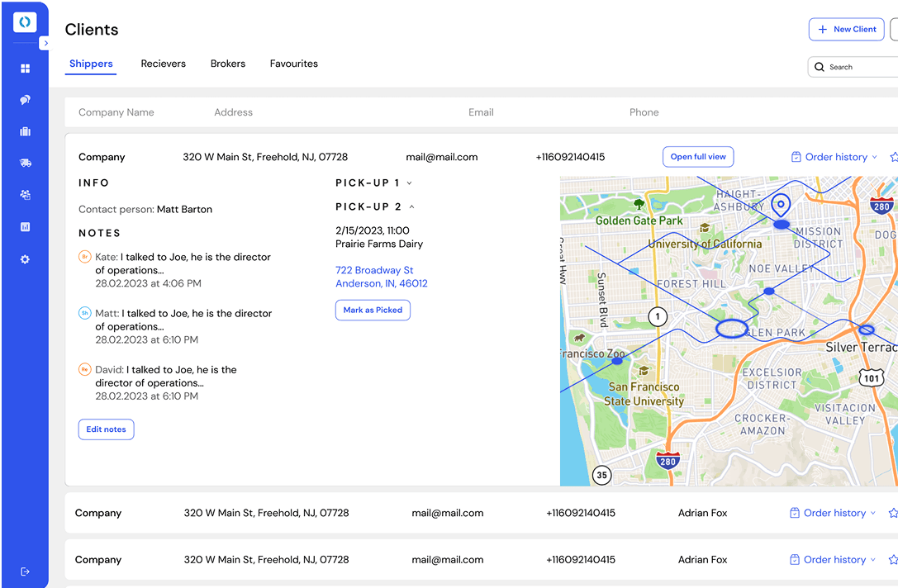This screenshot has width=898, height=588.
Task: Click the Edit notes button
Action: tap(106, 429)
